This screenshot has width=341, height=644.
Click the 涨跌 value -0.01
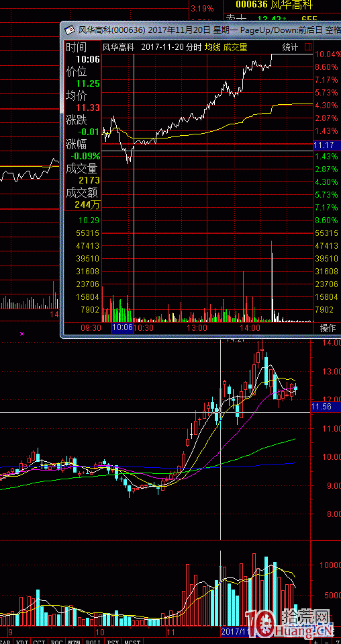(x=89, y=132)
